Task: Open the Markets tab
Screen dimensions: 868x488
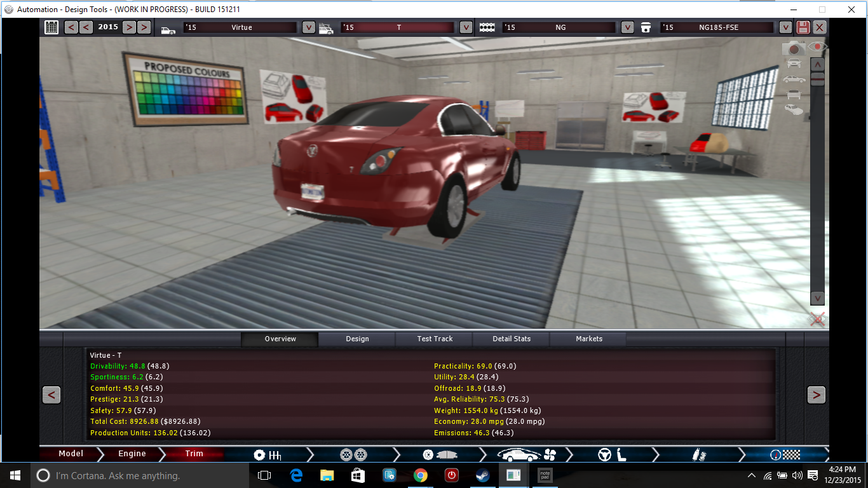Action: click(589, 339)
